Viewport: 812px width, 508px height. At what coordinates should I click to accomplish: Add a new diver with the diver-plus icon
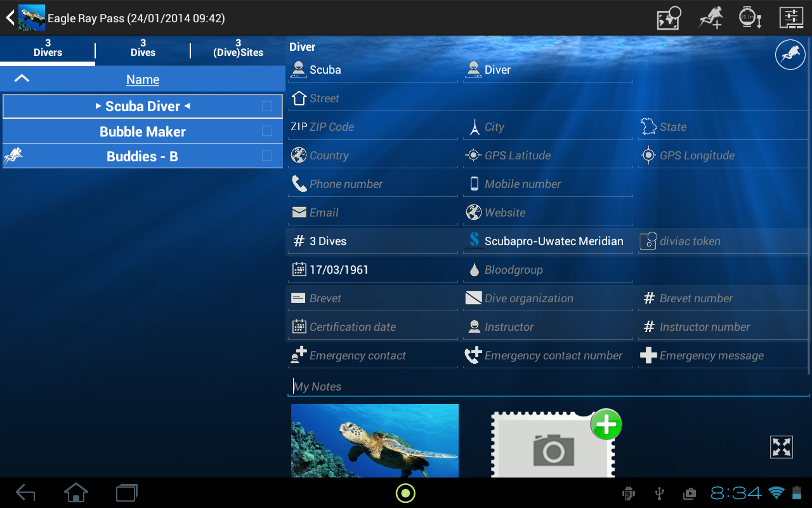(x=710, y=18)
